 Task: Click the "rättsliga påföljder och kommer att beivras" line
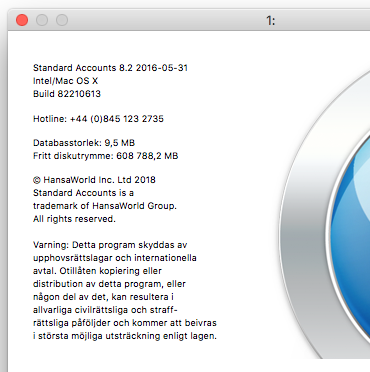click(125, 323)
